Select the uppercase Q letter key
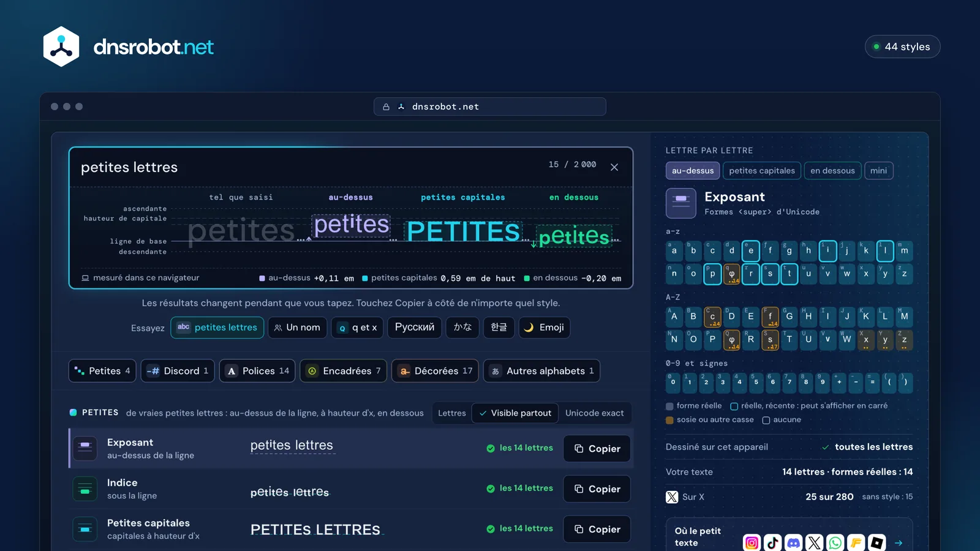This screenshot has height=551, width=980. [731, 339]
